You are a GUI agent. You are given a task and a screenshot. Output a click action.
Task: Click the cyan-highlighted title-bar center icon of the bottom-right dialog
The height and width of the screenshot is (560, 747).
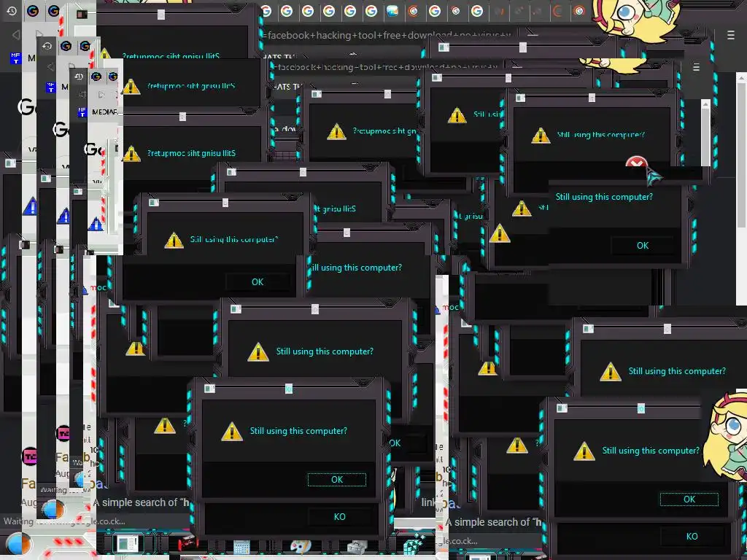pyautogui.click(x=641, y=408)
